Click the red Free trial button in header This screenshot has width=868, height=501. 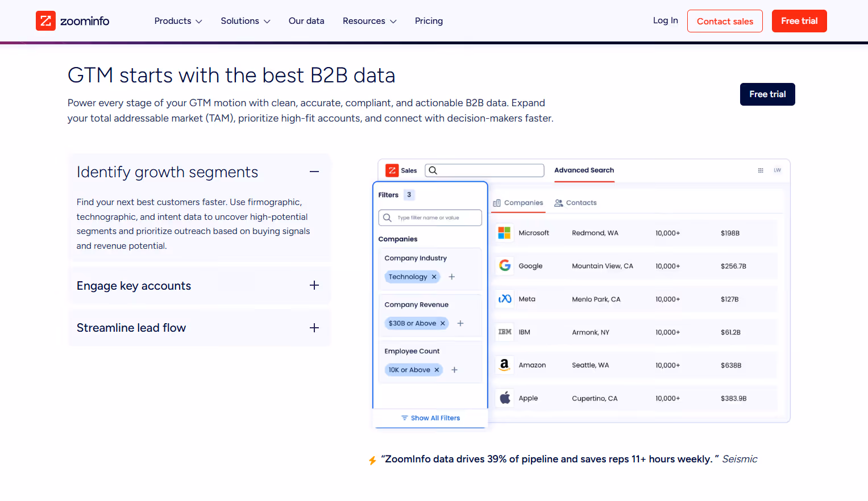click(799, 21)
